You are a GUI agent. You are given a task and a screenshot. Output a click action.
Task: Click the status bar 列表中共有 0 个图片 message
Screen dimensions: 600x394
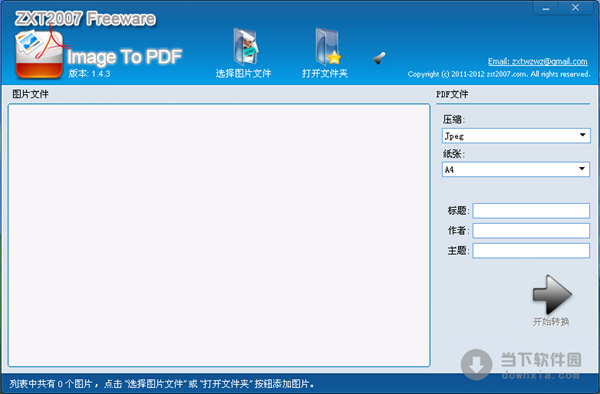(x=161, y=384)
